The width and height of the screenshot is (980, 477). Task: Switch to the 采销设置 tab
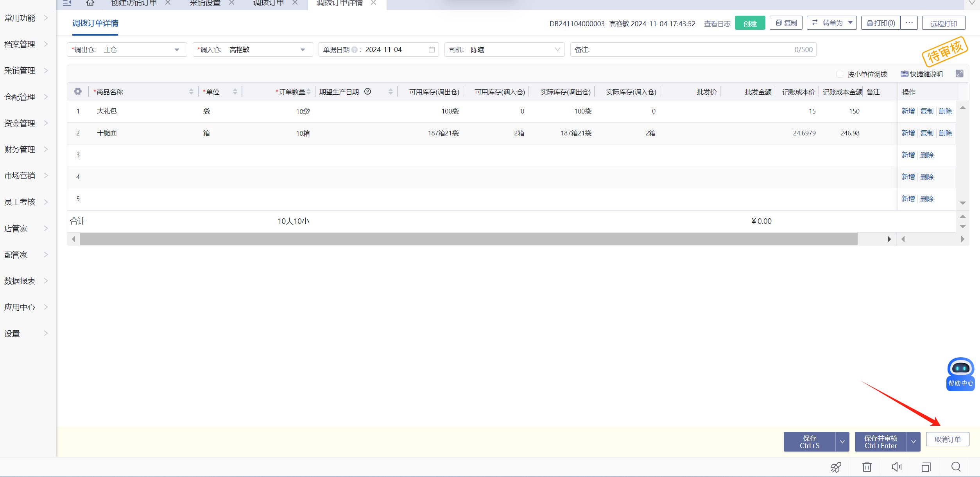[205, 3]
